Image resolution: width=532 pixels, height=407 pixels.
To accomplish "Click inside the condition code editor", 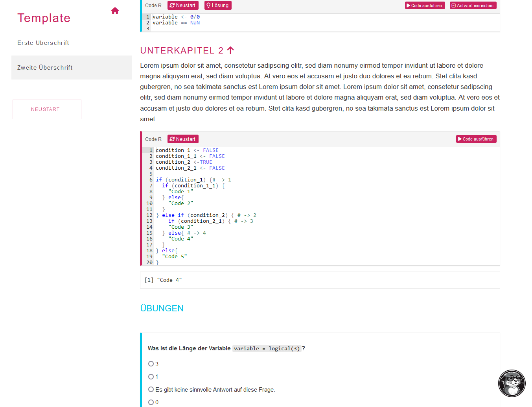I will [320, 206].
